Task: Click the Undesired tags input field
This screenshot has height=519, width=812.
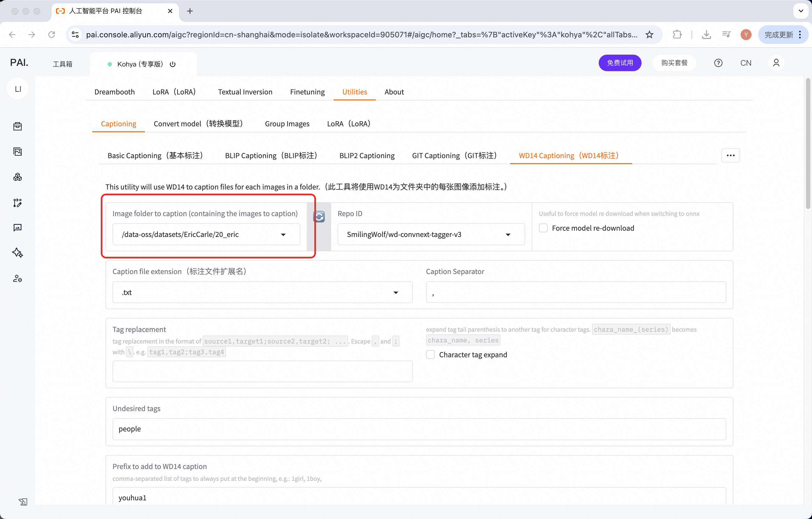Action: point(419,429)
